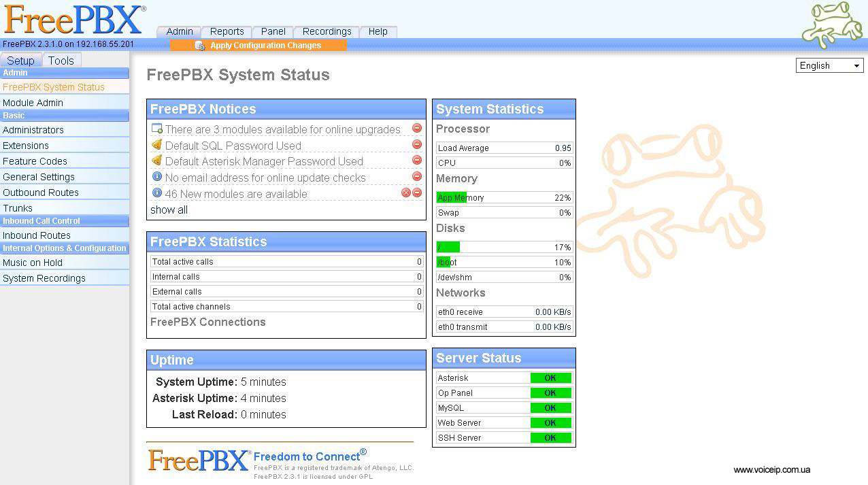Click the Internal calls row
Screen dimensions: 868x485
point(286,276)
